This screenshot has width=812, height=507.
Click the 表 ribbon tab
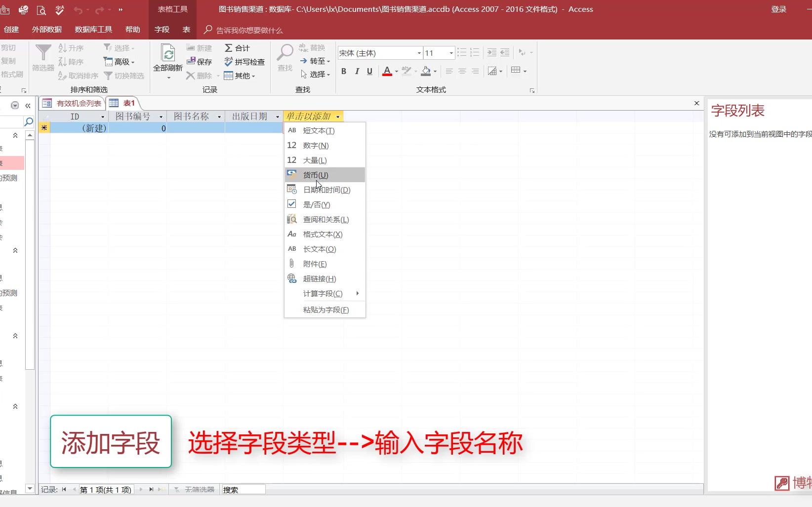[186, 30]
